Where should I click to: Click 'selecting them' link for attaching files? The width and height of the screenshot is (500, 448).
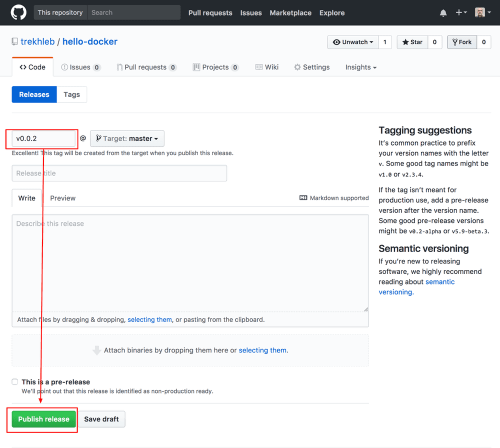[x=150, y=319]
